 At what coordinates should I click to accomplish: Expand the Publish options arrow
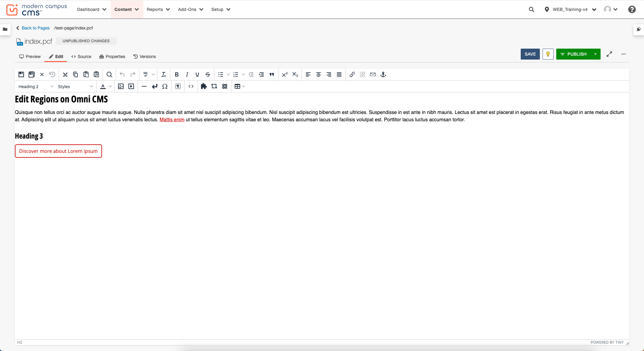pos(595,54)
